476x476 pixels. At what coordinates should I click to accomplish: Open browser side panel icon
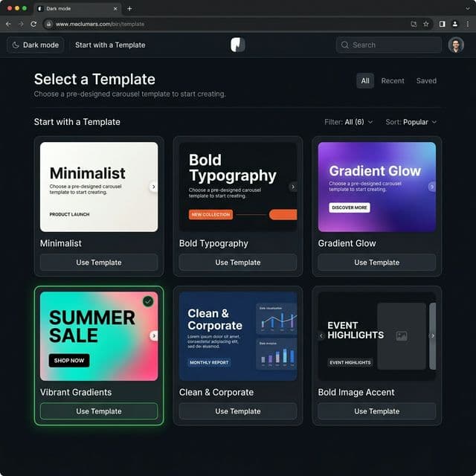[x=443, y=24]
